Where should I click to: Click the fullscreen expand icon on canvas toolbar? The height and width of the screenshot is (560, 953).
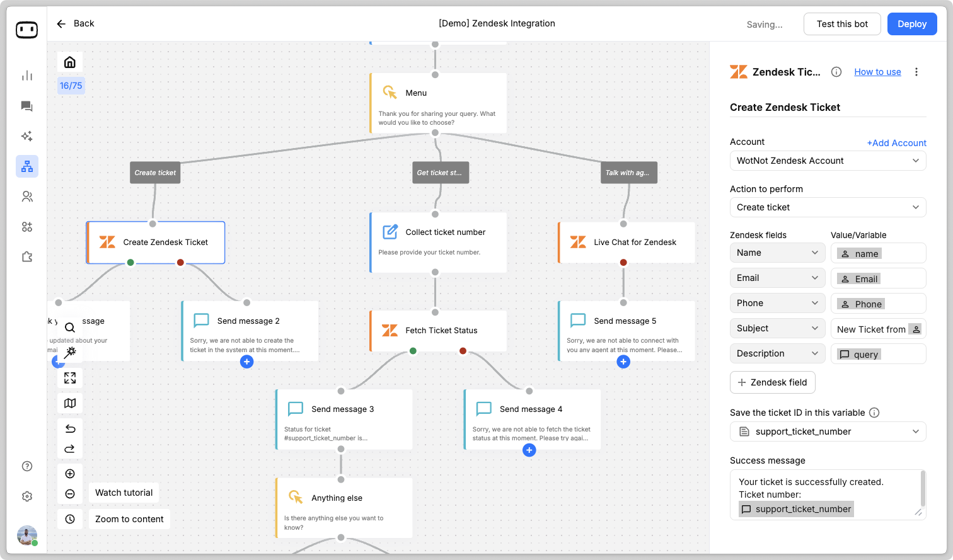click(70, 378)
